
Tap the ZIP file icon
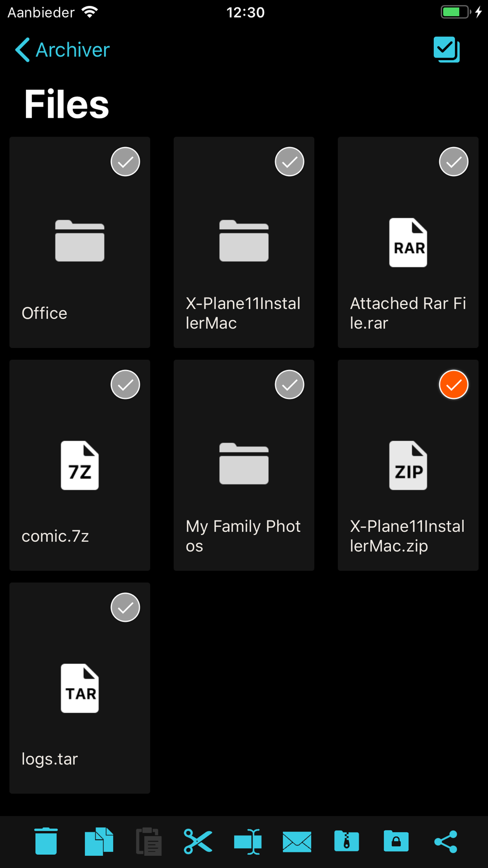[408, 465]
